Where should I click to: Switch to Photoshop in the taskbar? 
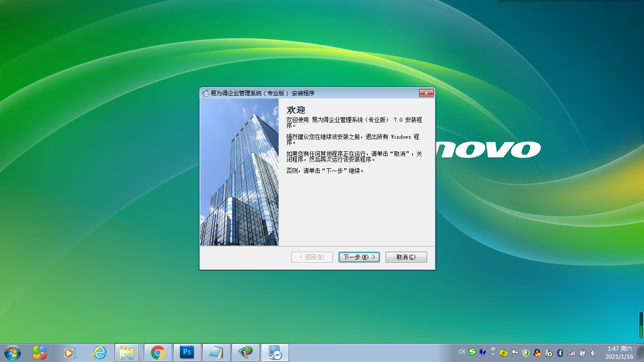point(187,353)
